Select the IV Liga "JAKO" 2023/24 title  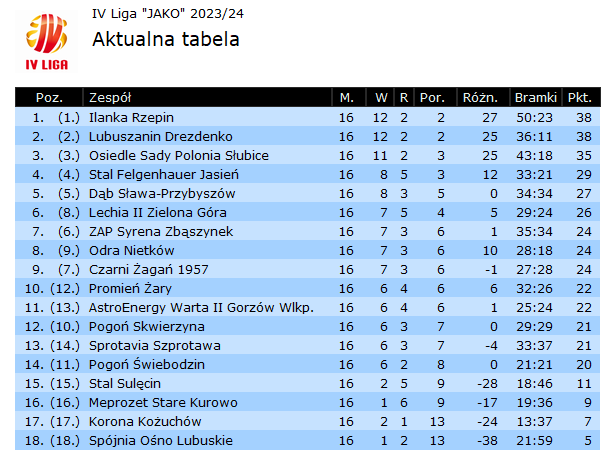(x=167, y=14)
